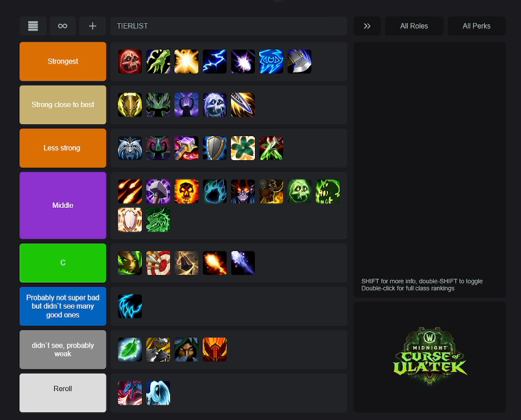The height and width of the screenshot is (420, 521).
Task: Click the flaming skull icon in Middle
Action: click(x=187, y=191)
